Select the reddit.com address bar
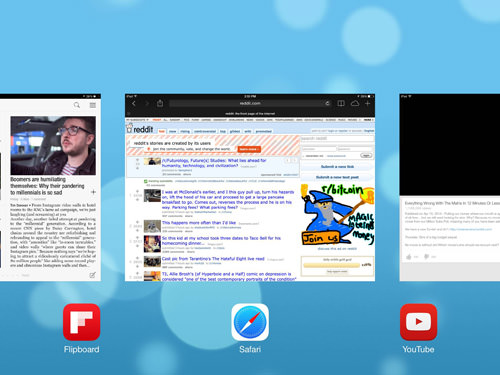Screen dimensions: 500x375 (250, 103)
